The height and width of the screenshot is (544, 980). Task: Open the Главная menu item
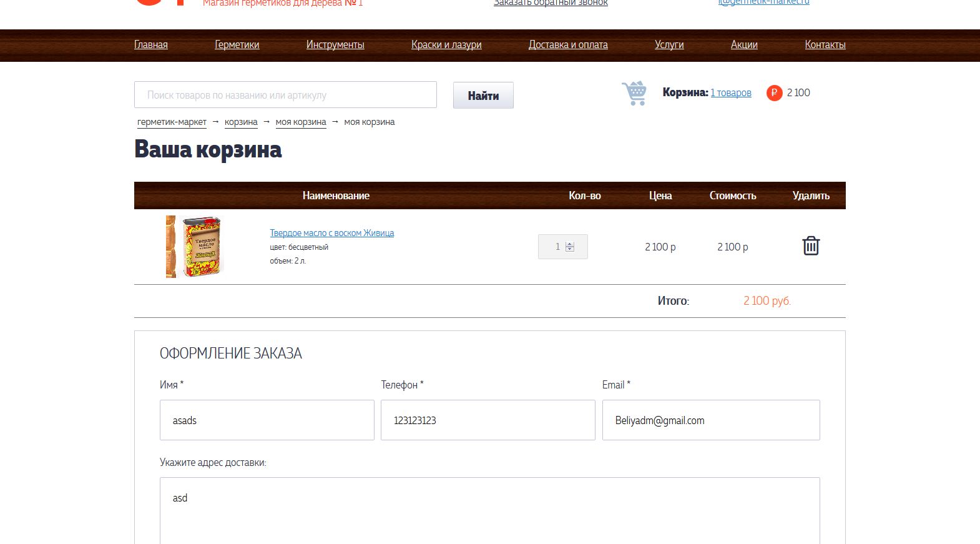pyautogui.click(x=151, y=45)
